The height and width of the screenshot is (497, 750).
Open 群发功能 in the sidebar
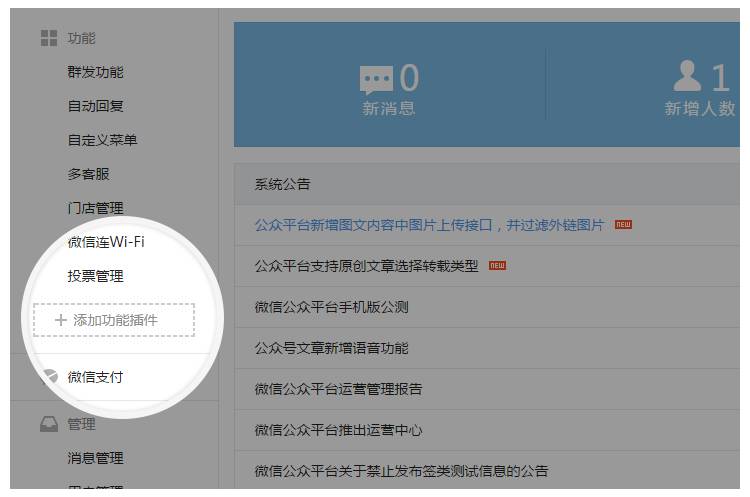tap(96, 72)
